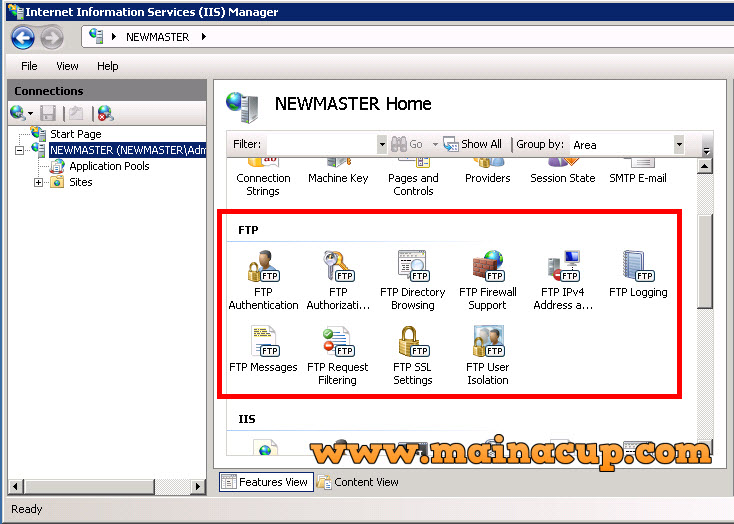Click Connections tree scroll-left arrow
734x524 pixels.
coord(15,487)
